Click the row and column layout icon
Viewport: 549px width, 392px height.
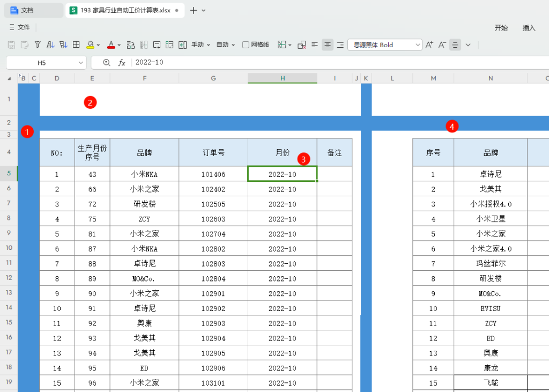[x=169, y=45]
